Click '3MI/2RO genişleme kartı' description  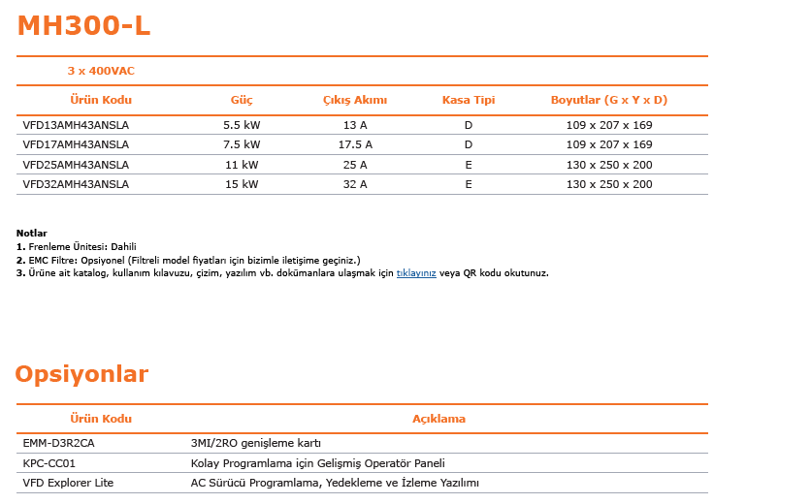[x=256, y=444]
